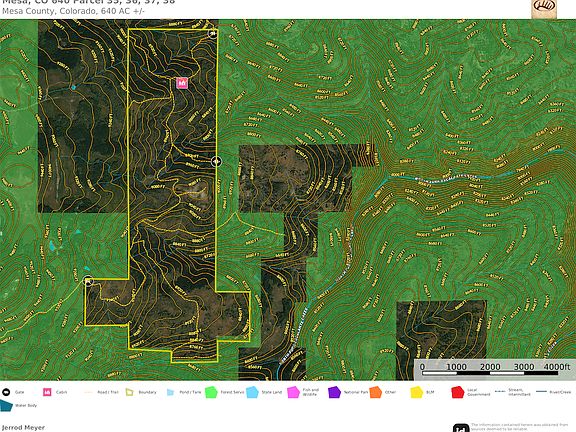Click the bear paw logo at top right
Viewport: 576px width, 432px height.
(544, 8)
